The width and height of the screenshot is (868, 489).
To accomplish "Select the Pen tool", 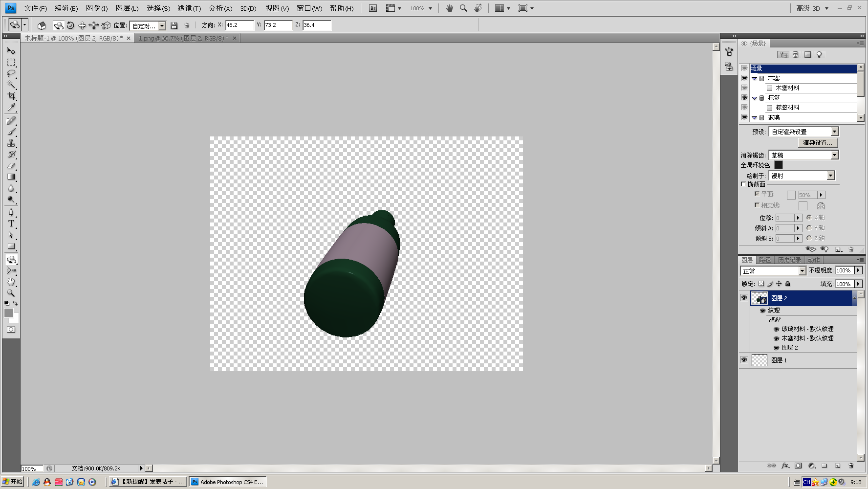I will pos(11,212).
